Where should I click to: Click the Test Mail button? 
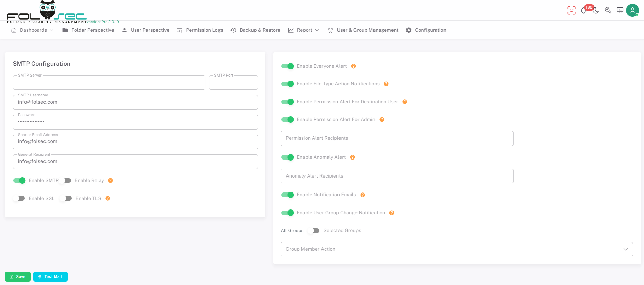click(50, 276)
